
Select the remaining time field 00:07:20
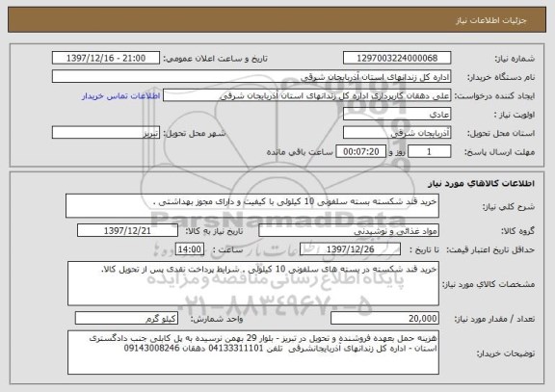[360, 152]
